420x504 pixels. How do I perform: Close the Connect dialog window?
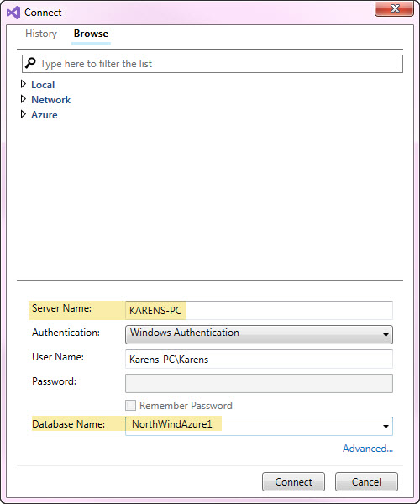coord(394,8)
